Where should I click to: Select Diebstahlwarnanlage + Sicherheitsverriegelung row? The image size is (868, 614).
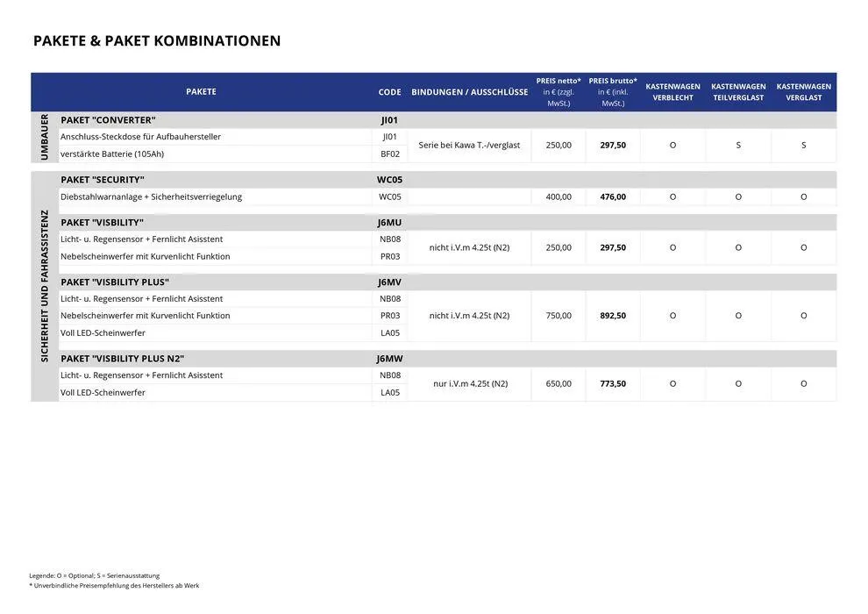point(151,197)
